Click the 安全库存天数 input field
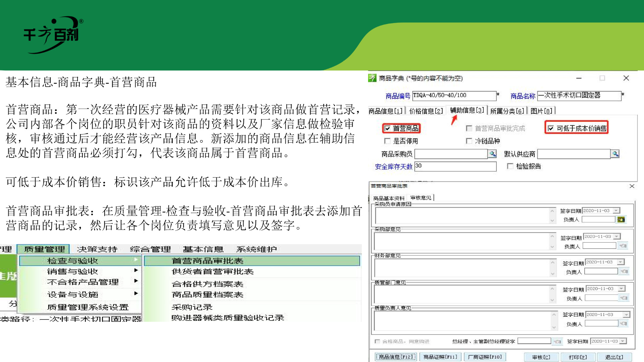The height and width of the screenshot is (362, 644). 455,167
